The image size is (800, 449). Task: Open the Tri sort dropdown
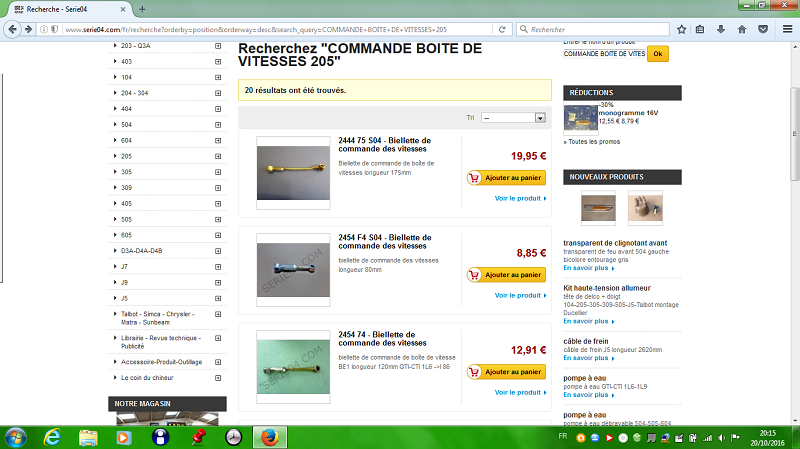[513, 118]
